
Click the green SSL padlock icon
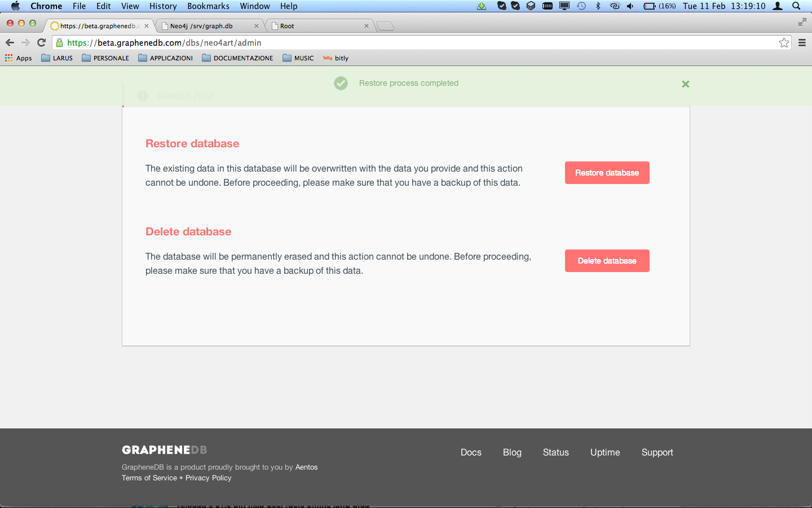tap(59, 43)
